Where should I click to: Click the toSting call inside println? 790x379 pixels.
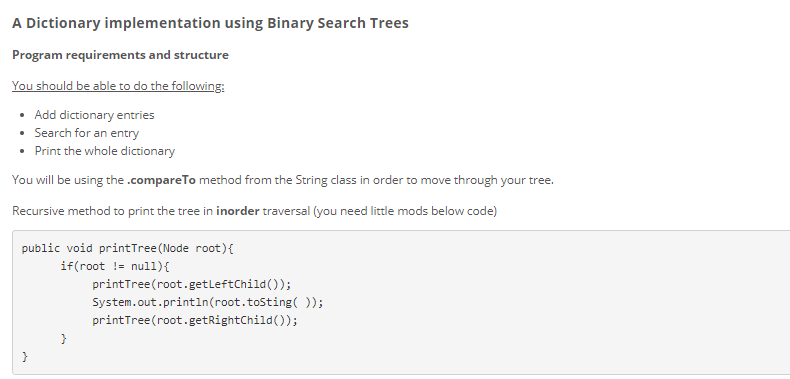(266, 302)
